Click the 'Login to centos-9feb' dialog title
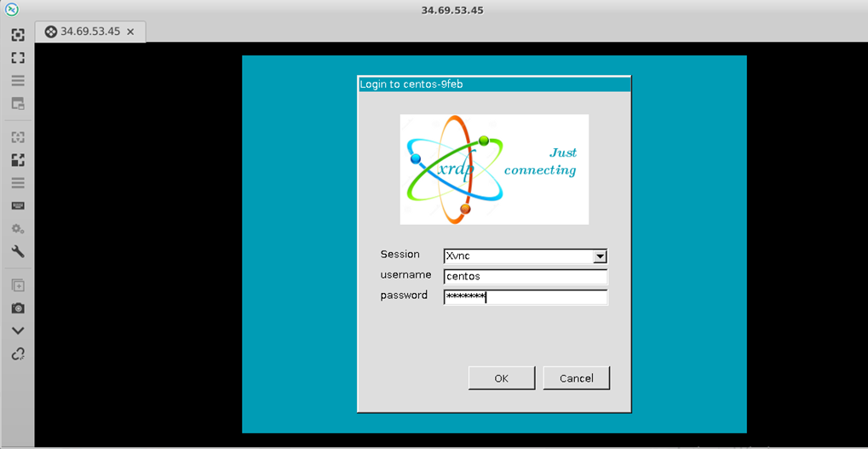 click(x=411, y=84)
